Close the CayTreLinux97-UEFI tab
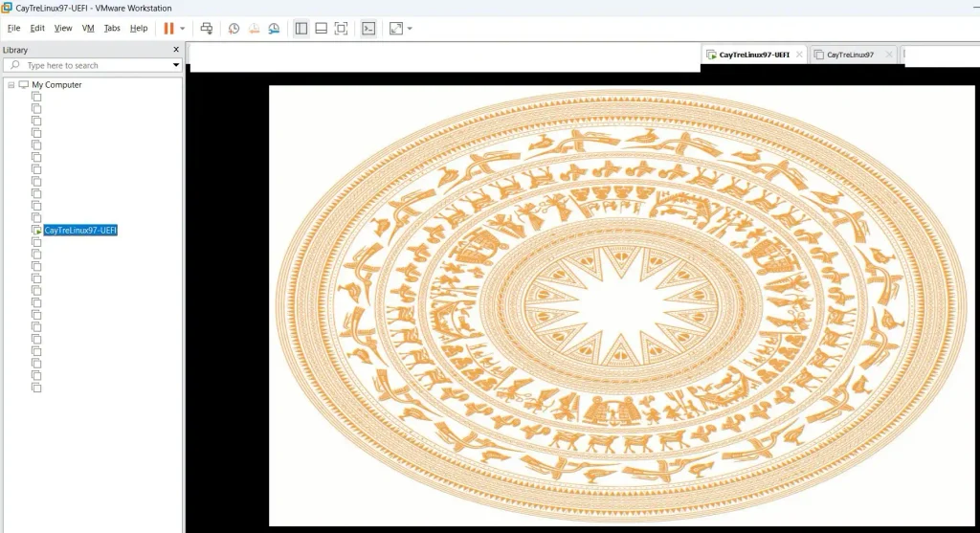Screen dimensions: 980x533 [799, 55]
